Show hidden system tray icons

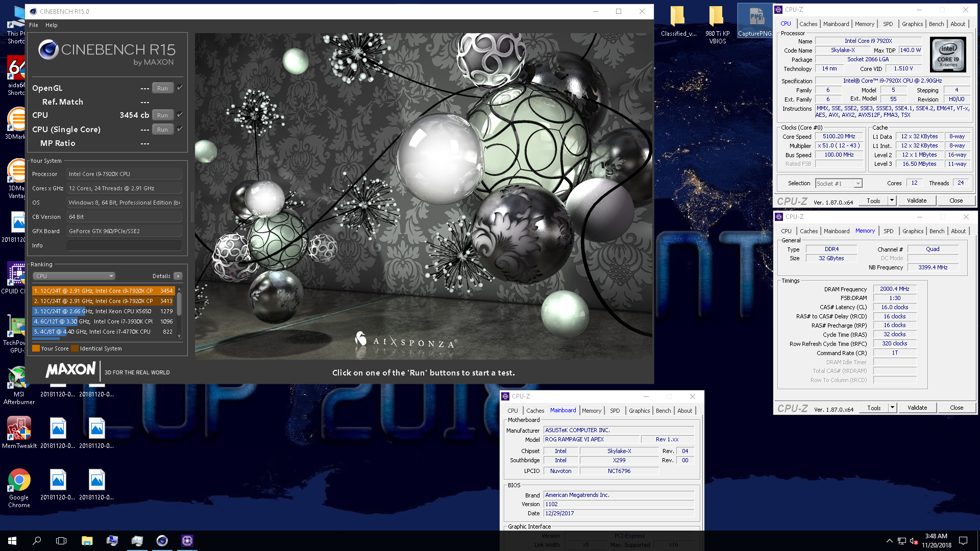(x=889, y=541)
